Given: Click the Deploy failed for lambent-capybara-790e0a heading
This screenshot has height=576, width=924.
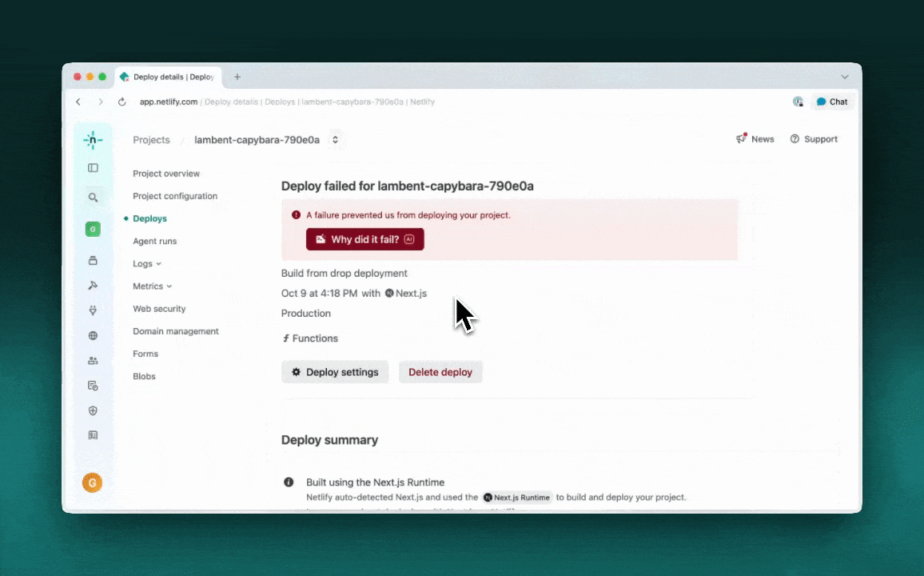Looking at the screenshot, I should coord(407,186).
